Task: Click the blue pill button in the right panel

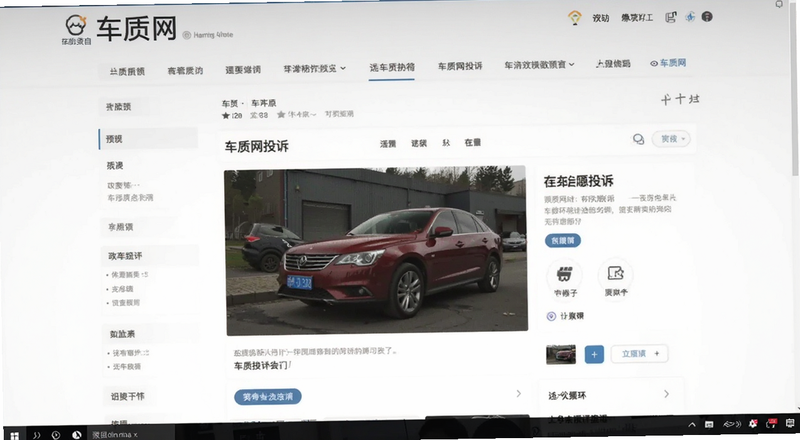Action: 563,240
